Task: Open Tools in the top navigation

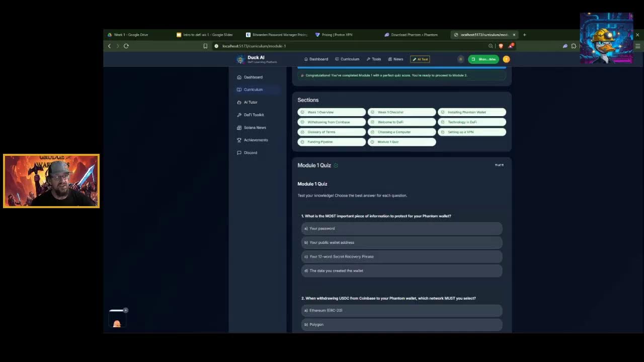Action: (x=374, y=59)
